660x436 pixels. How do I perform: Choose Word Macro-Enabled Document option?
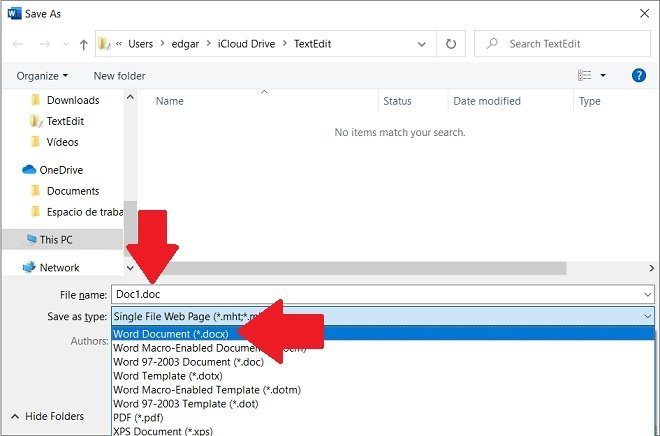[383, 348]
